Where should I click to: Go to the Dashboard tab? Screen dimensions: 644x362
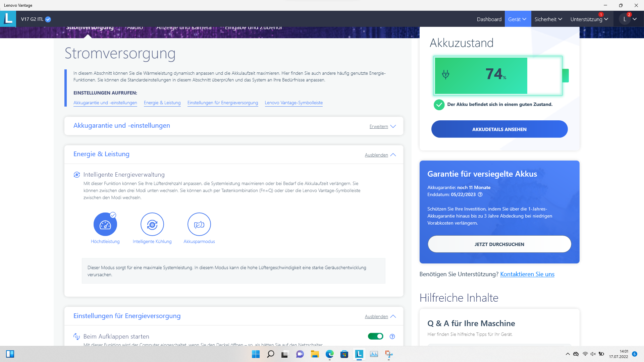pos(489,19)
